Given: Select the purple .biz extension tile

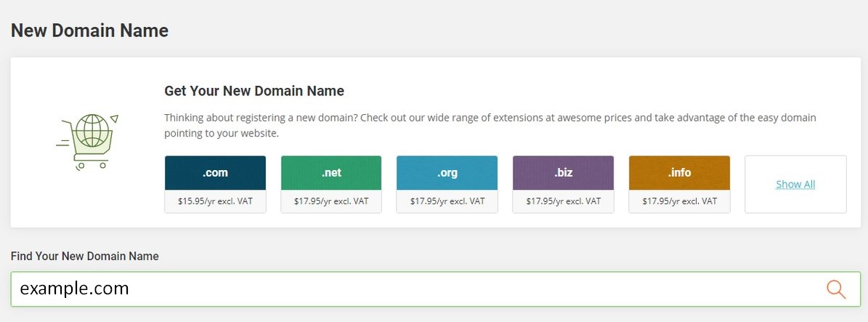Looking at the screenshot, I should click(563, 173).
